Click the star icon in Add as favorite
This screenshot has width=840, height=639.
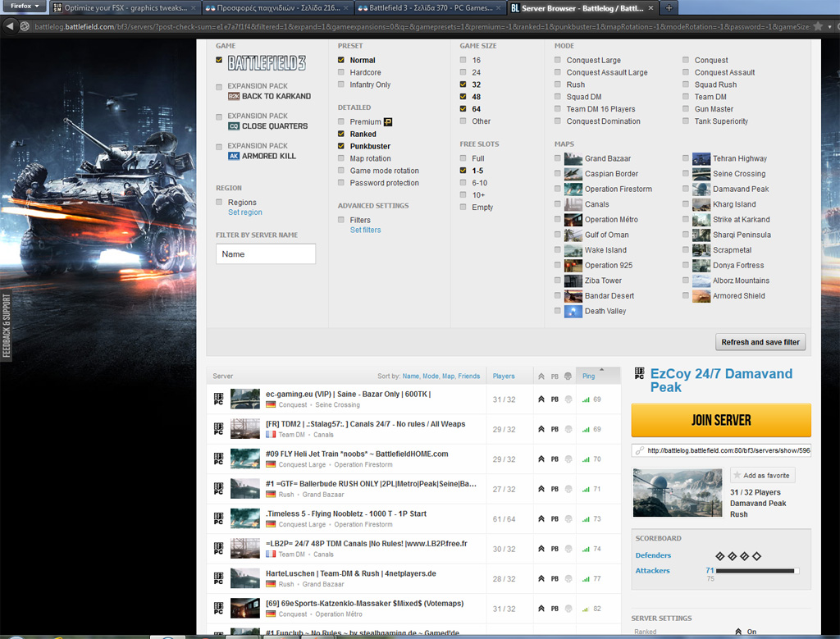coord(737,475)
